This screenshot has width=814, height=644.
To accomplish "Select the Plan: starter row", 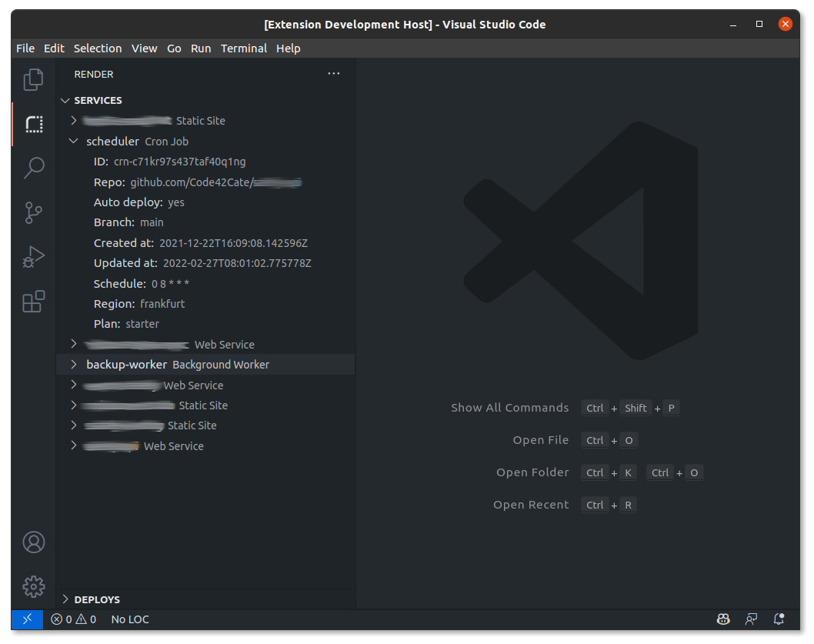I will coord(205,324).
